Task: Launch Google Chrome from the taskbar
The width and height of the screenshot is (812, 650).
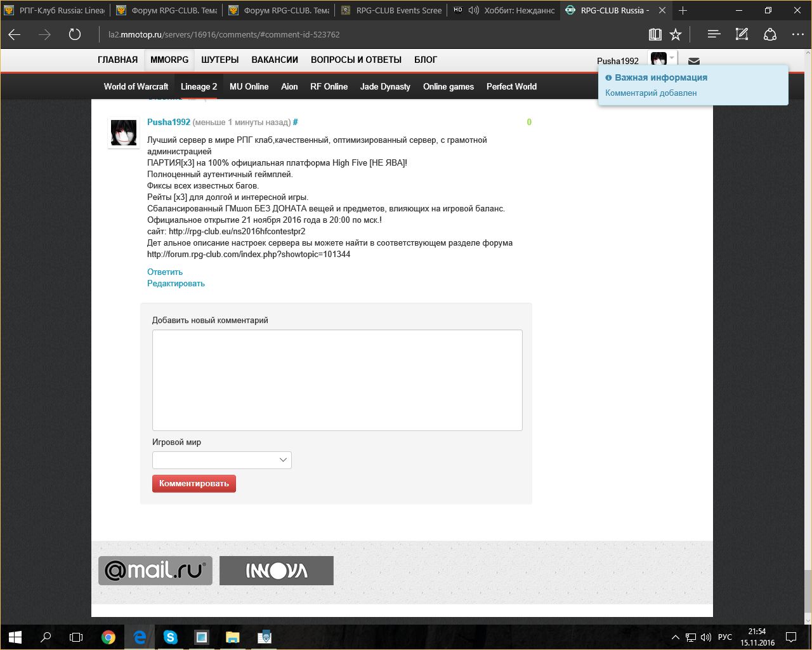Action: pyautogui.click(x=108, y=637)
